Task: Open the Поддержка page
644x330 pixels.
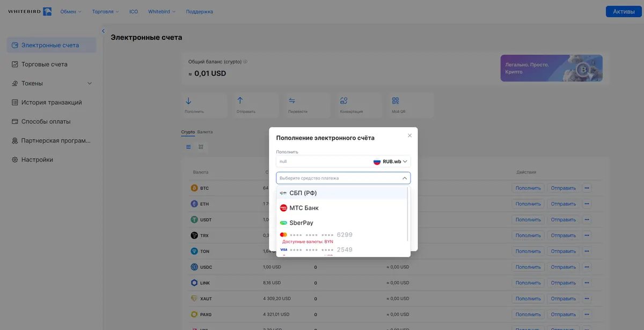Action: [x=199, y=11]
